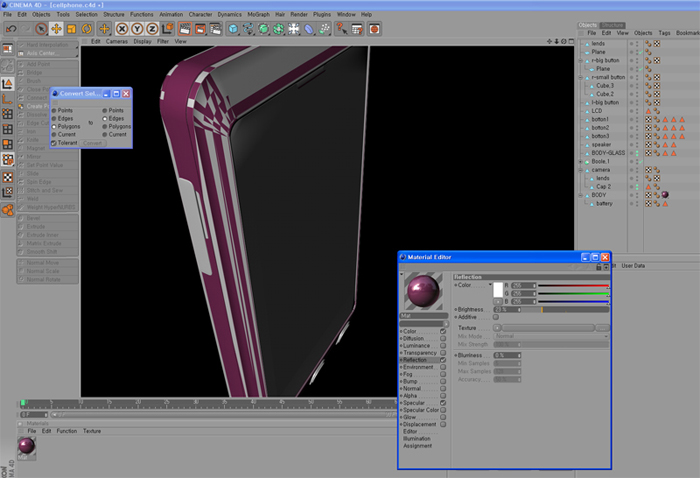
Task: Open the help question mark tool
Action: click(342, 29)
